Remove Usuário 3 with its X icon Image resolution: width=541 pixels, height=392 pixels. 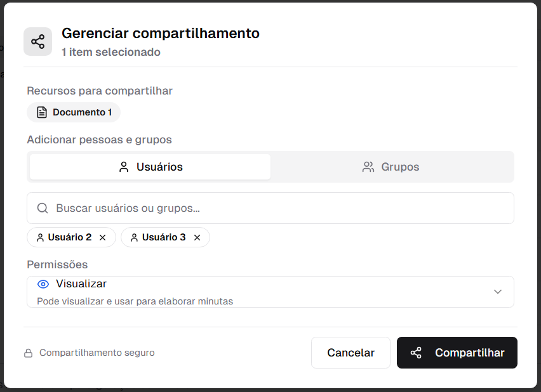[197, 237]
